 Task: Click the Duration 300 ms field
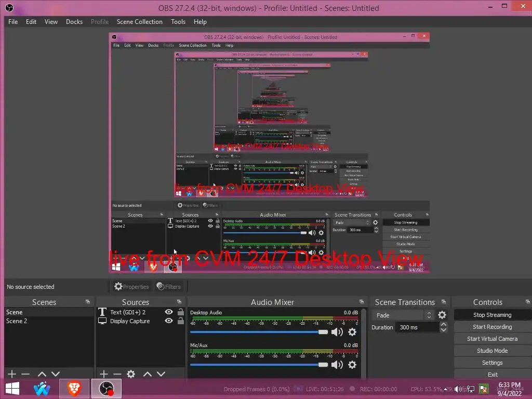(417, 327)
